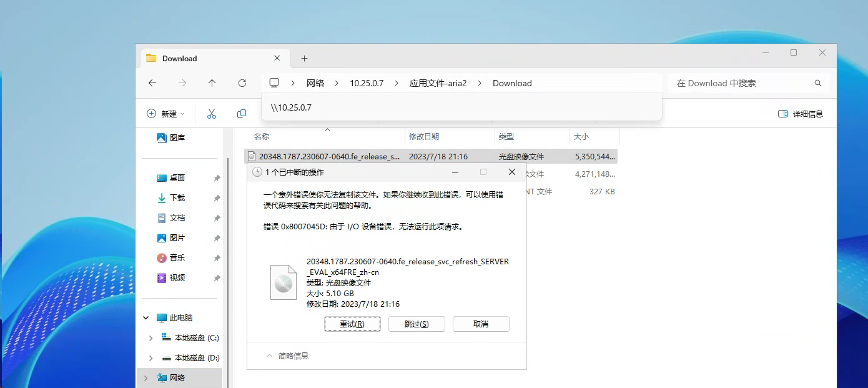Click the Cut scissors icon

coord(212,114)
